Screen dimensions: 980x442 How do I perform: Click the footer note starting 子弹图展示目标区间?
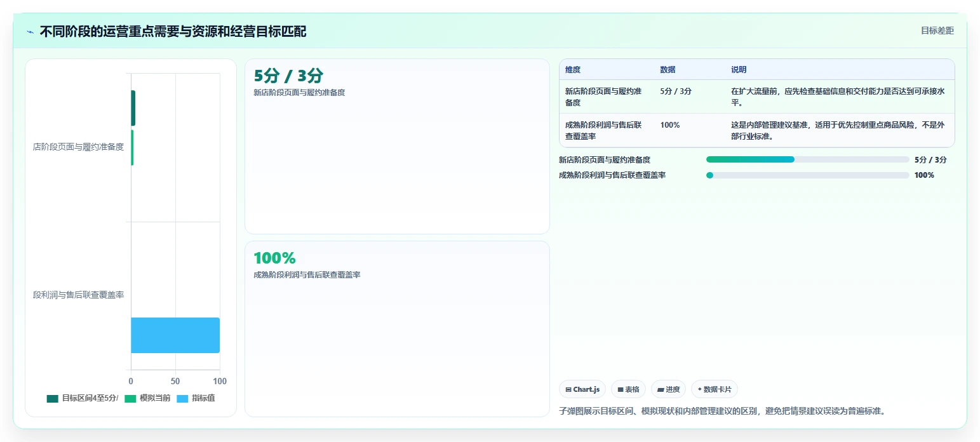click(x=722, y=411)
